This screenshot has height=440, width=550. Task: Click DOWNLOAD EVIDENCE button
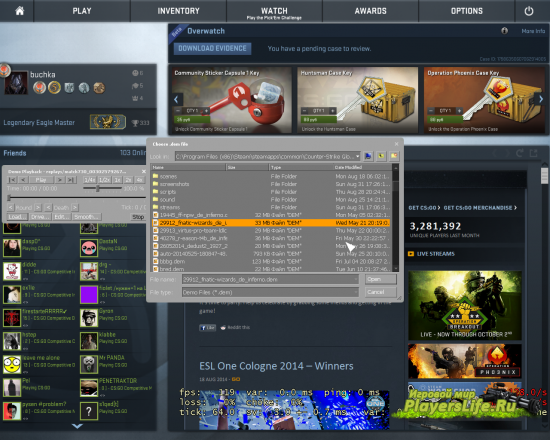tap(212, 48)
